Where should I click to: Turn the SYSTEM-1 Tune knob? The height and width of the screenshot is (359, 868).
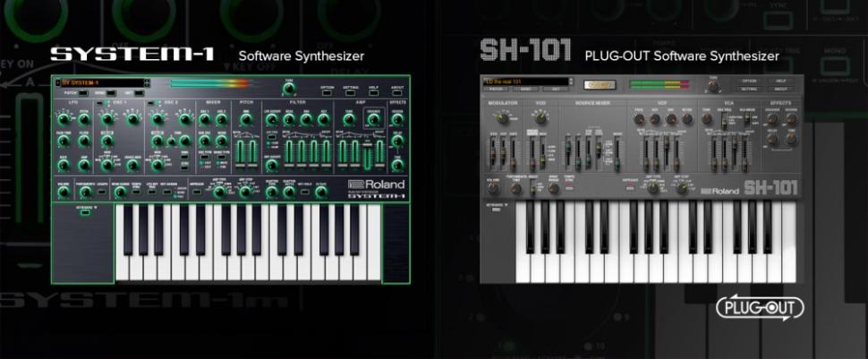(288, 89)
